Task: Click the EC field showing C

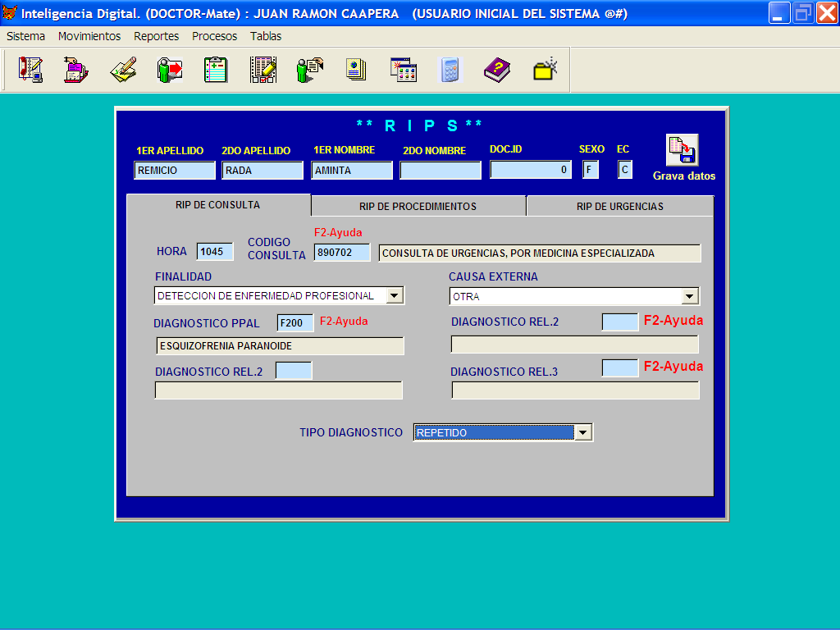Action: pos(624,170)
